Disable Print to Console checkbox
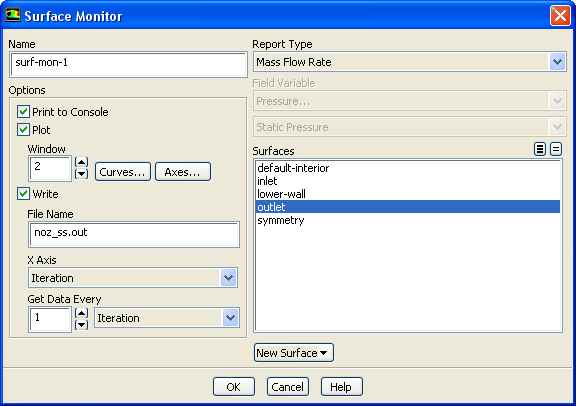576x406 pixels. (x=24, y=111)
